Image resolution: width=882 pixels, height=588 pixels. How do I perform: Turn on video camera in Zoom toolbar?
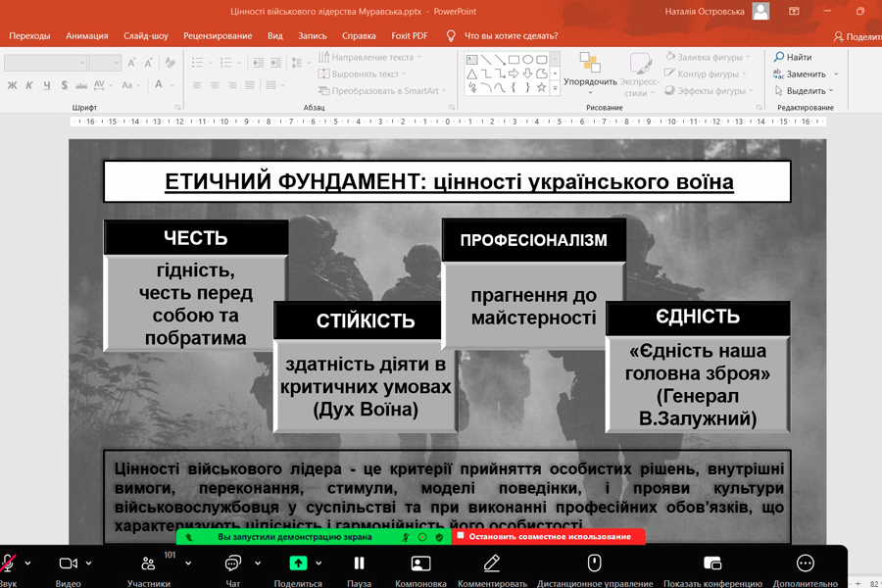click(68, 563)
